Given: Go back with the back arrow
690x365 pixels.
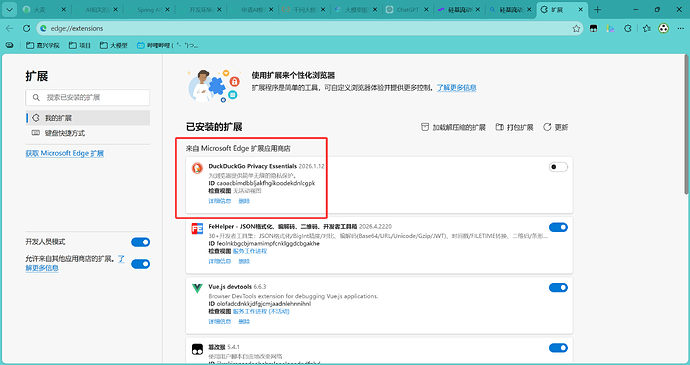Looking at the screenshot, I should (x=10, y=28).
